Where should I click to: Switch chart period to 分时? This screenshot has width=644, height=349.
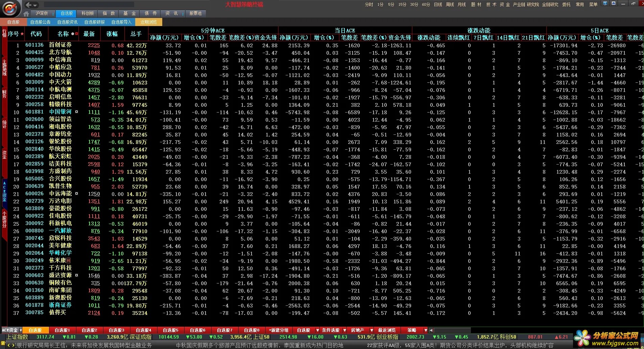[369, 4]
